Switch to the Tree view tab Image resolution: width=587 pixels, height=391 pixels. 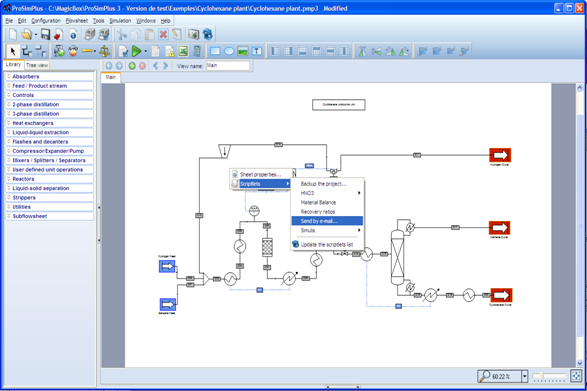pos(37,65)
